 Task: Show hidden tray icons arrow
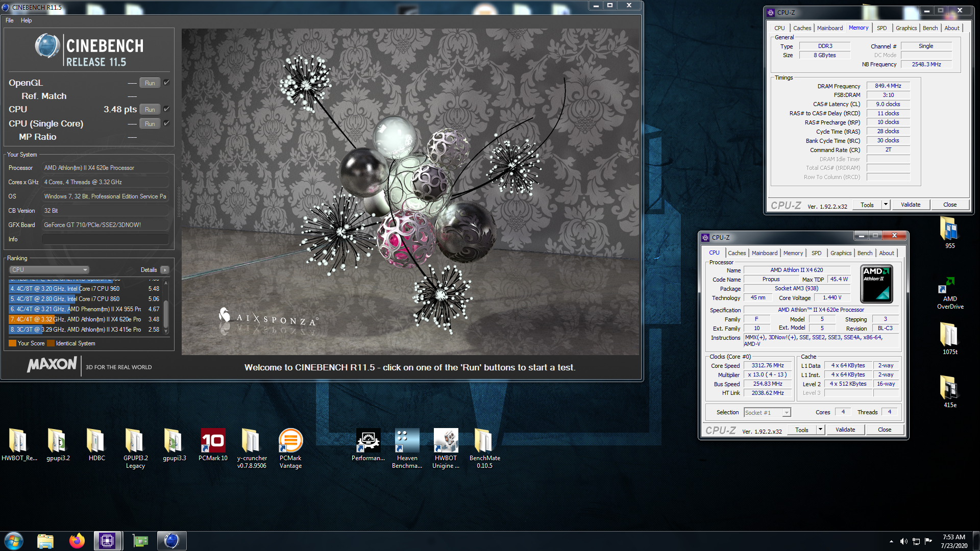point(891,541)
